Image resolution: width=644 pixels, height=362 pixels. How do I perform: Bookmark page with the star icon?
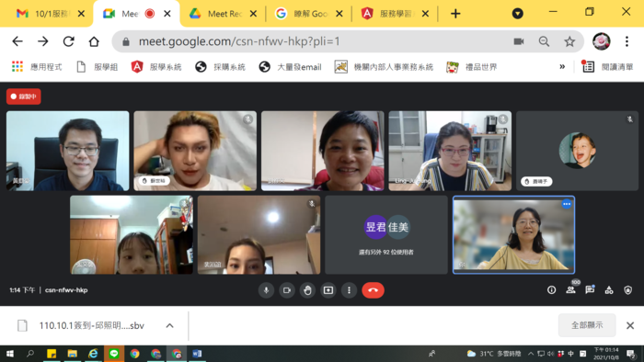569,41
